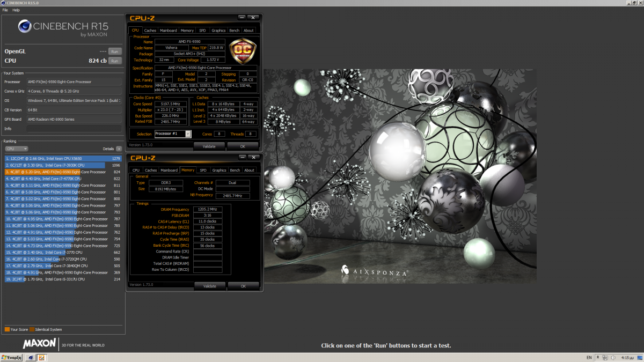
Task: Open SPD tab in lower CPU-Z window
Action: point(203,170)
